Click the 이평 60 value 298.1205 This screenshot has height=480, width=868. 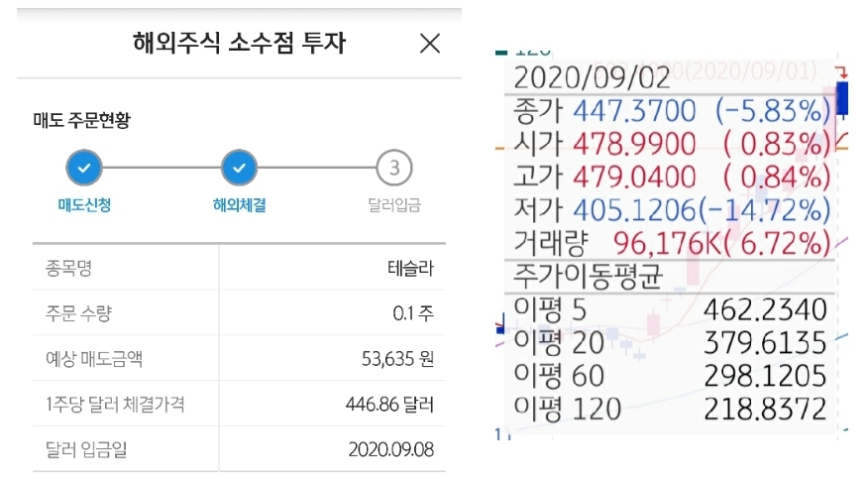(x=765, y=375)
